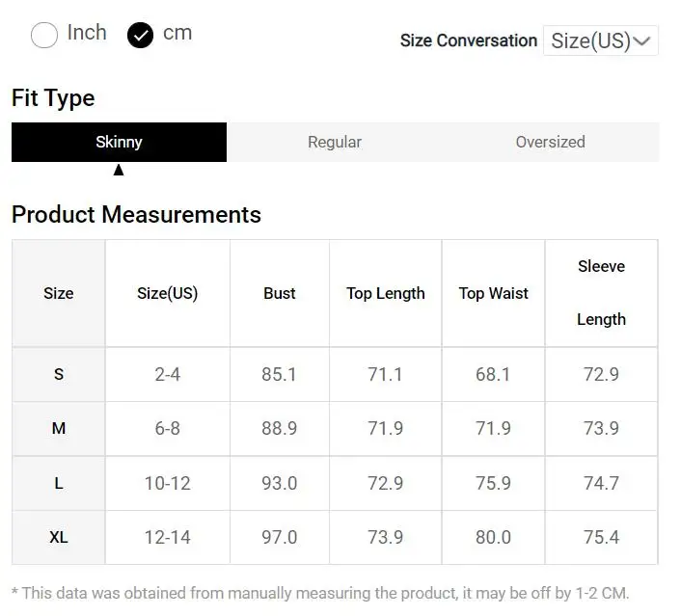Switch to the Regular fit tab
Image resolution: width=681 pixels, height=616 pixels.
click(335, 142)
